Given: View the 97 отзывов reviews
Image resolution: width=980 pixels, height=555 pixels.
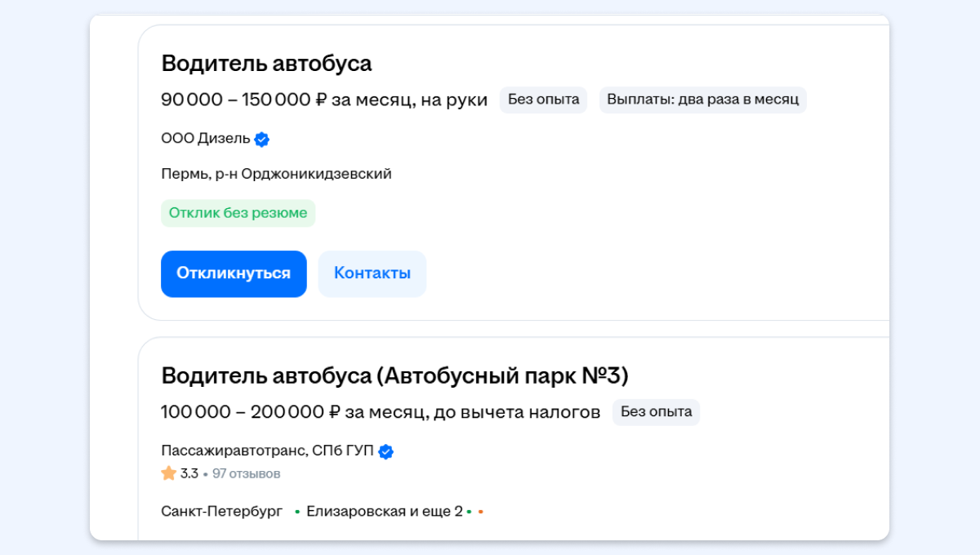Looking at the screenshot, I should pos(246,473).
